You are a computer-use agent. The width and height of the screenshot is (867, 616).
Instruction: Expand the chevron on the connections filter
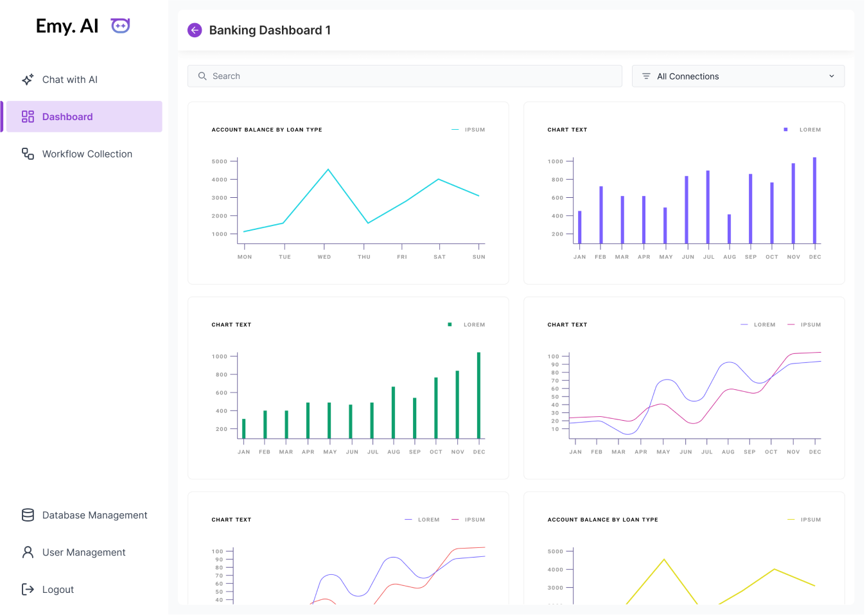click(x=832, y=76)
